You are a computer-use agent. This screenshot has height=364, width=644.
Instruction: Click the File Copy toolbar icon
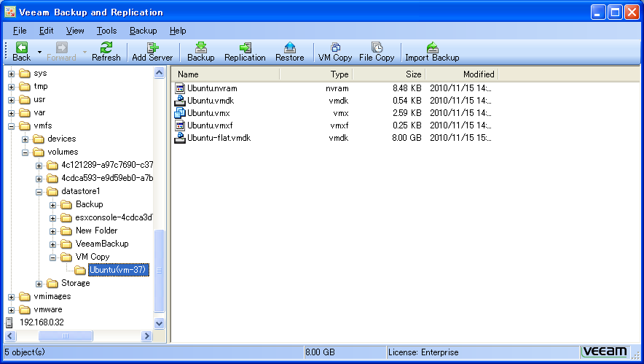pos(377,47)
